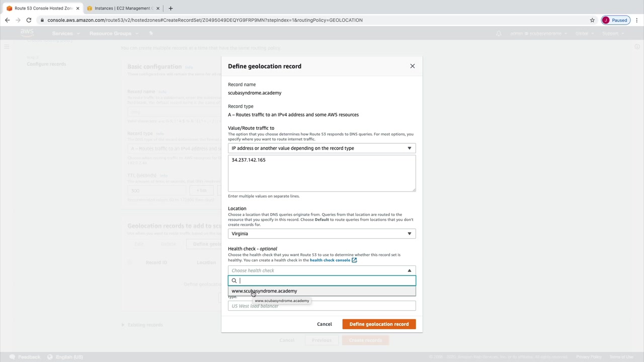The width and height of the screenshot is (644, 362).
Task: Open the English (US) language selector
Action: point(65,357)
